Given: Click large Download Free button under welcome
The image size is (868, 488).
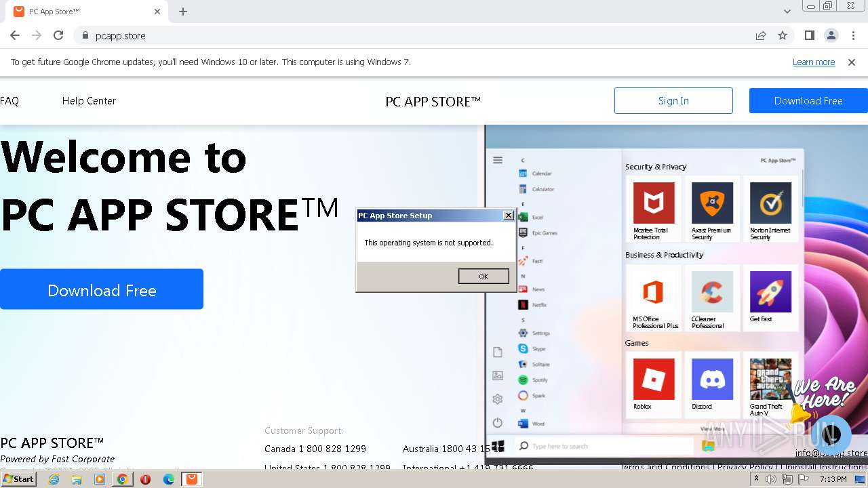Looking at the screenshot, I should (102, 289).
